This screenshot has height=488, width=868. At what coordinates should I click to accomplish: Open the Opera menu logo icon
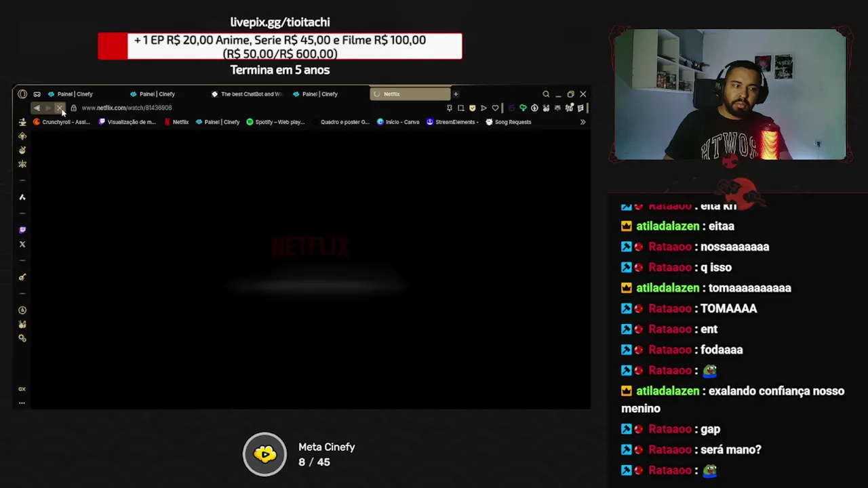tap(22, 94)
